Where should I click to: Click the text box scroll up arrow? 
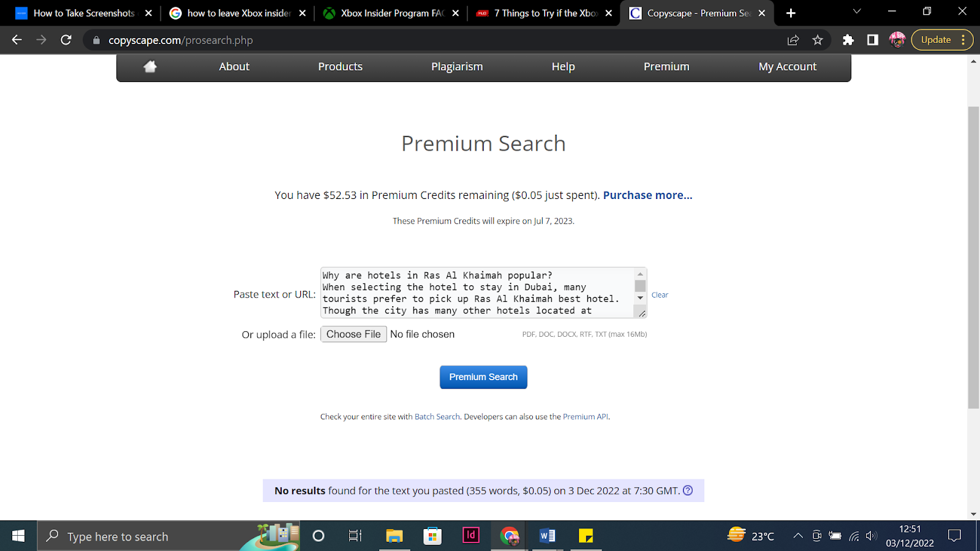click(x=640, y=274)
